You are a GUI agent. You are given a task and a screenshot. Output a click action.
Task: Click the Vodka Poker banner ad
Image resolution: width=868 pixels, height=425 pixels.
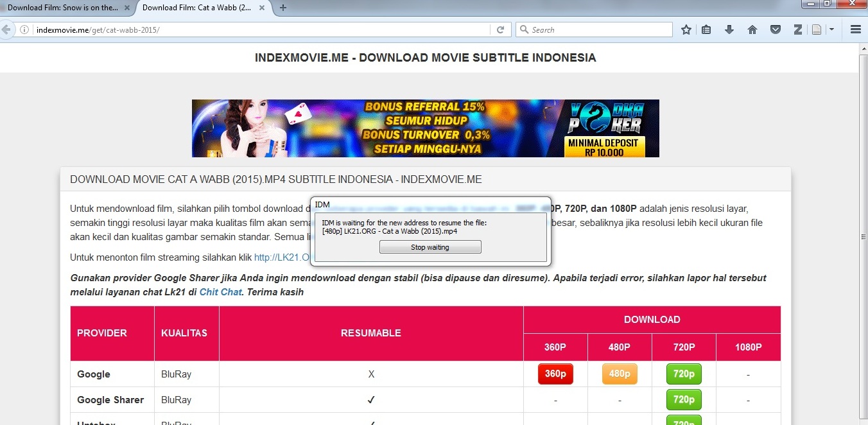click(426, 128)
